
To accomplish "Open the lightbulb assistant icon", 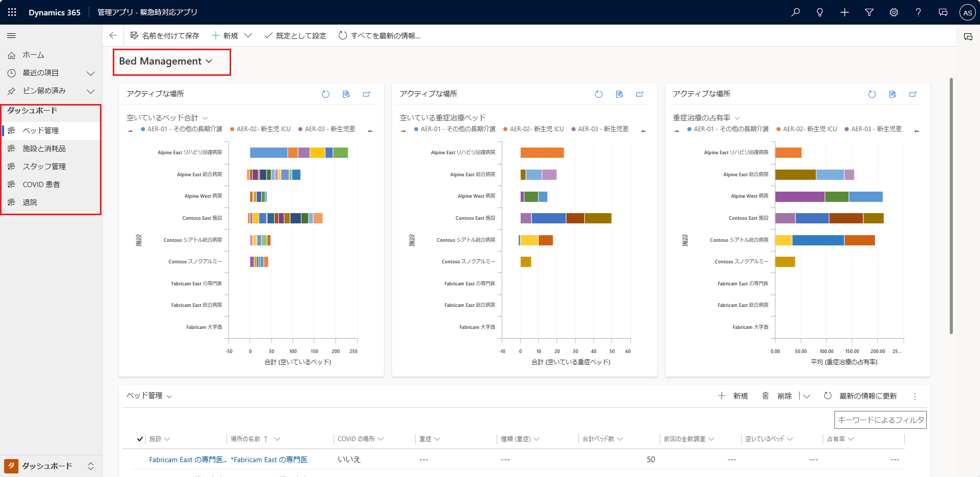I will pos(820,12).
